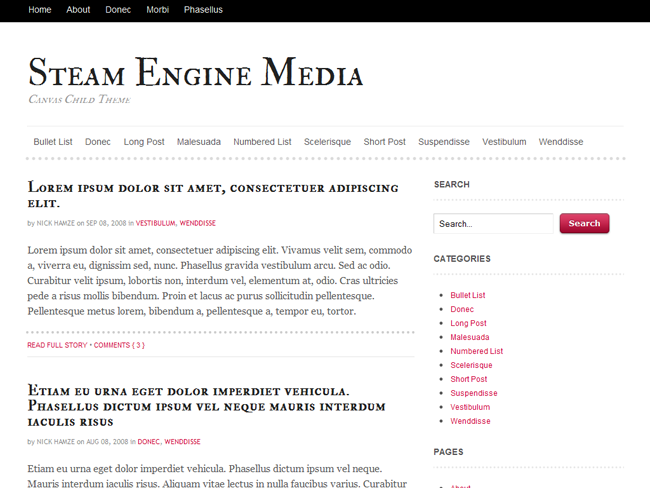Open Short Post in the category navigation bar

coord(385,142)
